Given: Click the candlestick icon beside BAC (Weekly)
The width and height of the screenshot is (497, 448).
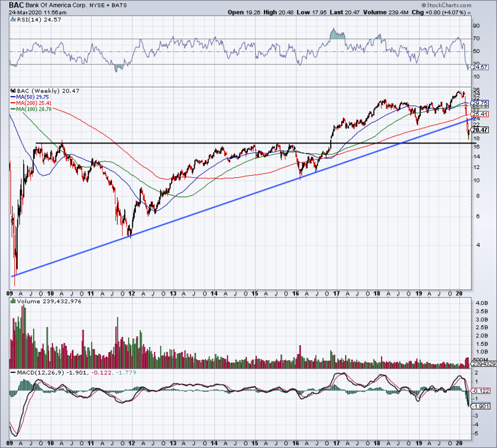Looking at the screenshot, I should coord(12,91).
